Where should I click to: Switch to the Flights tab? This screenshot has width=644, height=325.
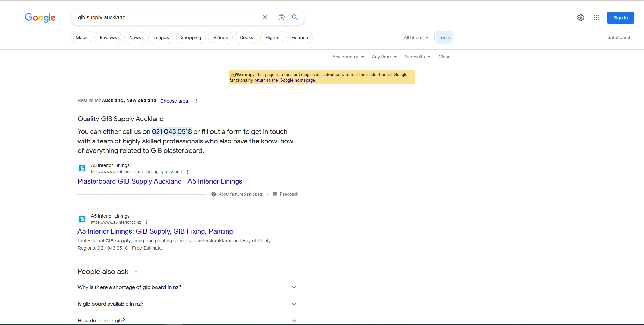point(272,37)
